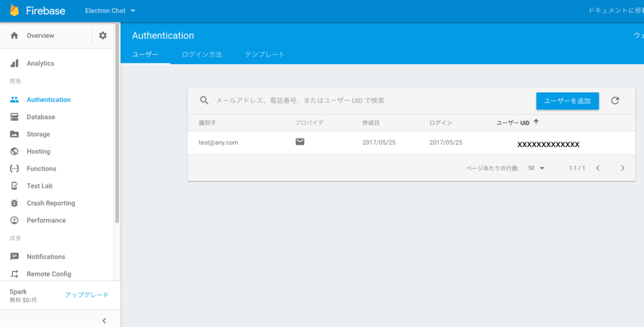Open the Overview home icon
Image resolution: width=644 pixels, height=327 pixels.
pos(14,35)
